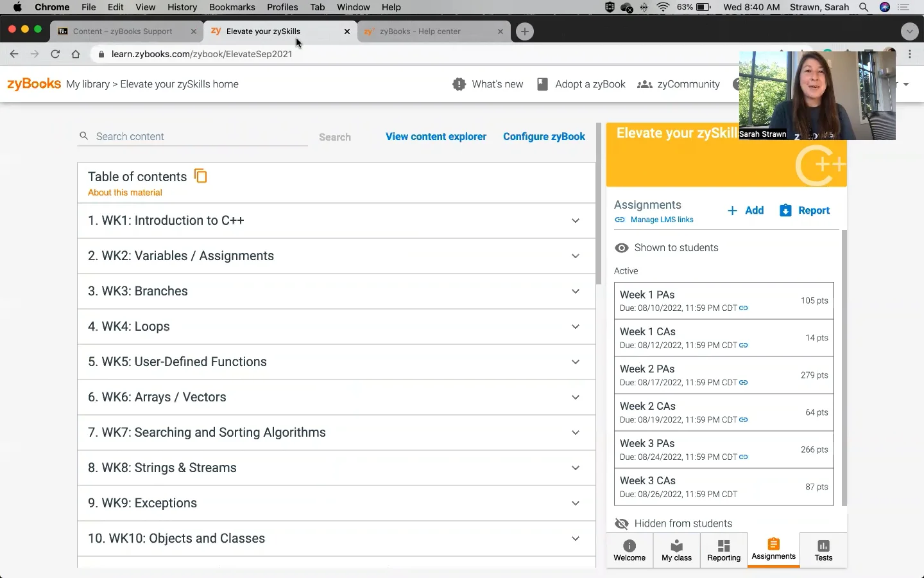The width and height of the screenshot is (924, 578).
Task: Open the History menu in the menu bar
Action: point(182,7)
